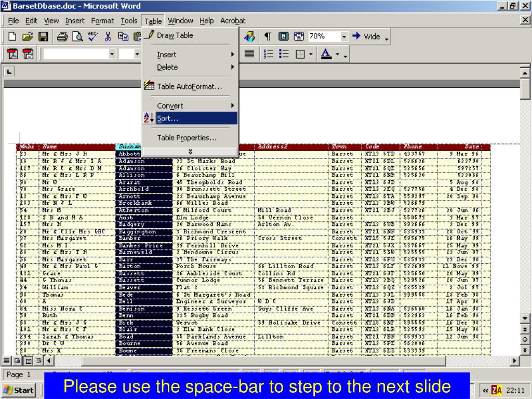Viewport: 532px width, 399px height.
Task: Open the Convert submenu in Table menu
Action: tap(190, 106)
